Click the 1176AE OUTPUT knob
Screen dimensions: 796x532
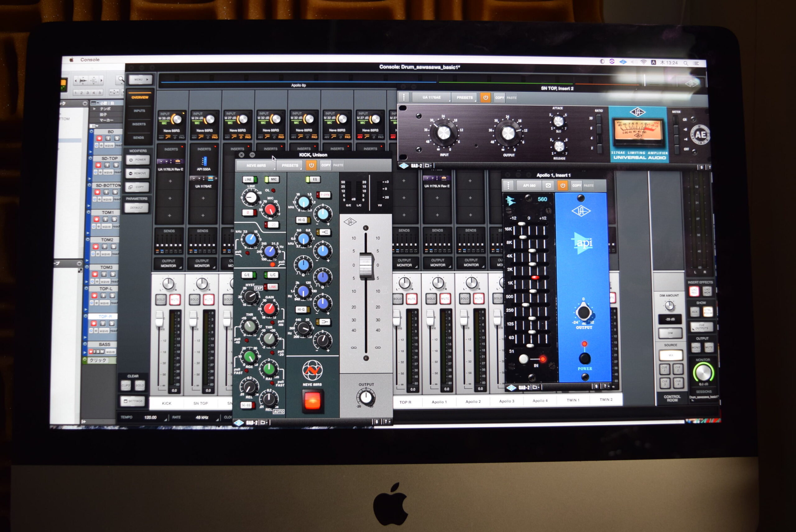click(x=508, y=133)
